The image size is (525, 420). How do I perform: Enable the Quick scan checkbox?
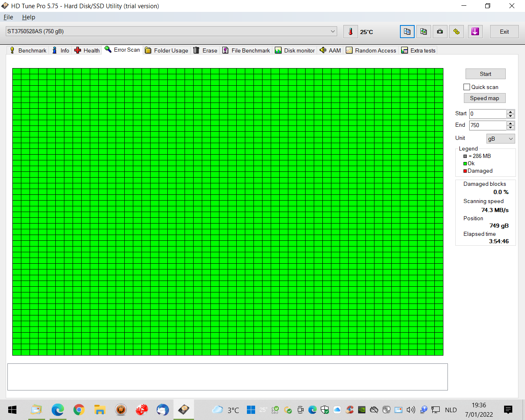(467, 87)
